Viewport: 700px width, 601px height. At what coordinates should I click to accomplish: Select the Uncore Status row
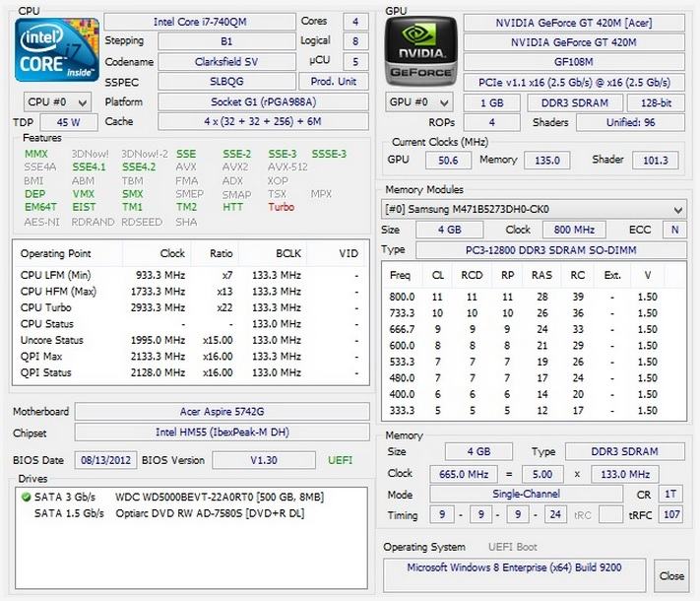coord(191,340)
